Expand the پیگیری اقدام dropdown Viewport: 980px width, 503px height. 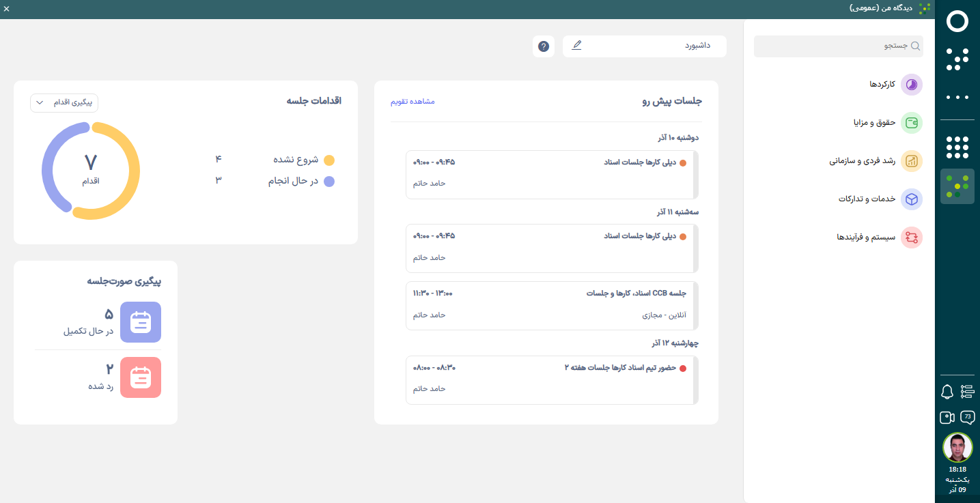pyautogui.click(x=64, y=102)
